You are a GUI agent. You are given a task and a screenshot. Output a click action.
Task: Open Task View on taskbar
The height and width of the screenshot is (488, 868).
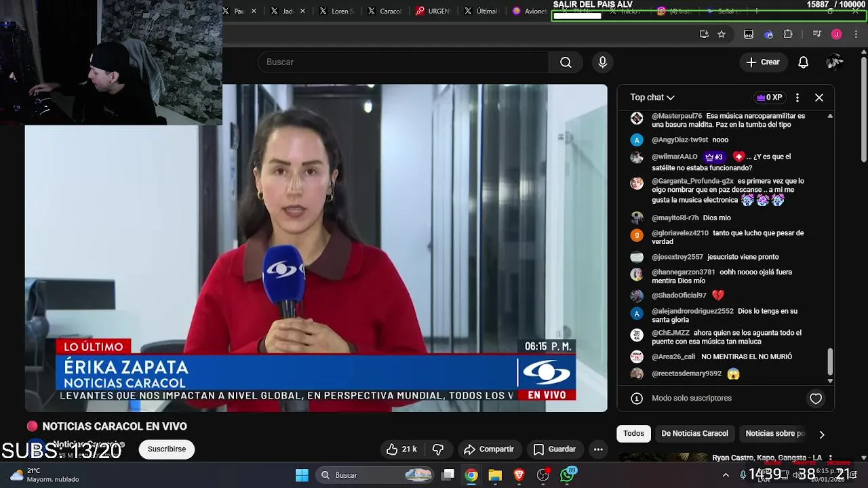[448, 475]
